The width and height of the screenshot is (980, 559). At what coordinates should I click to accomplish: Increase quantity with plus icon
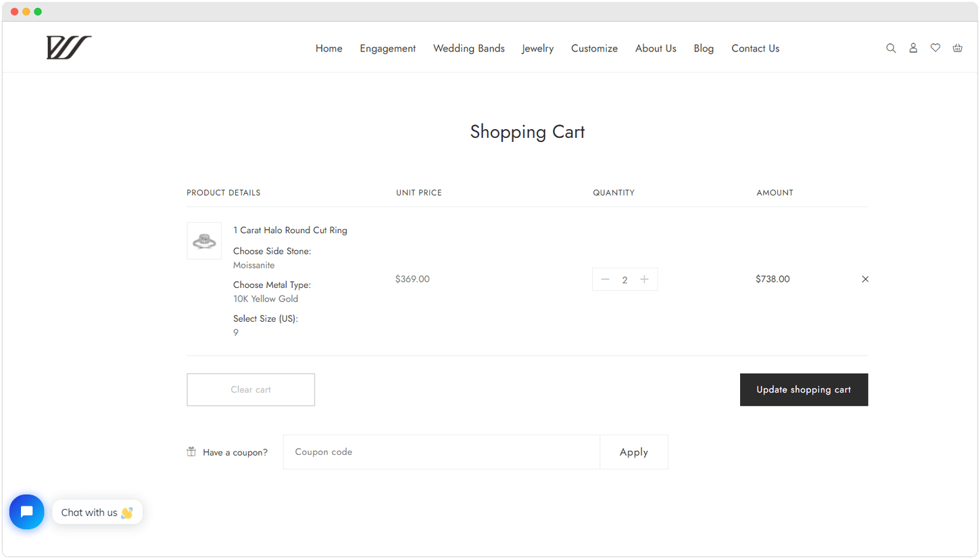point(644,279)
